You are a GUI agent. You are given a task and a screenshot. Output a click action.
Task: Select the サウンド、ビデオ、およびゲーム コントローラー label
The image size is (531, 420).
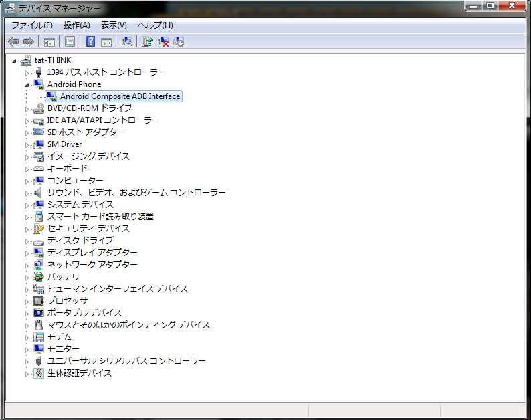pos(136,193)
